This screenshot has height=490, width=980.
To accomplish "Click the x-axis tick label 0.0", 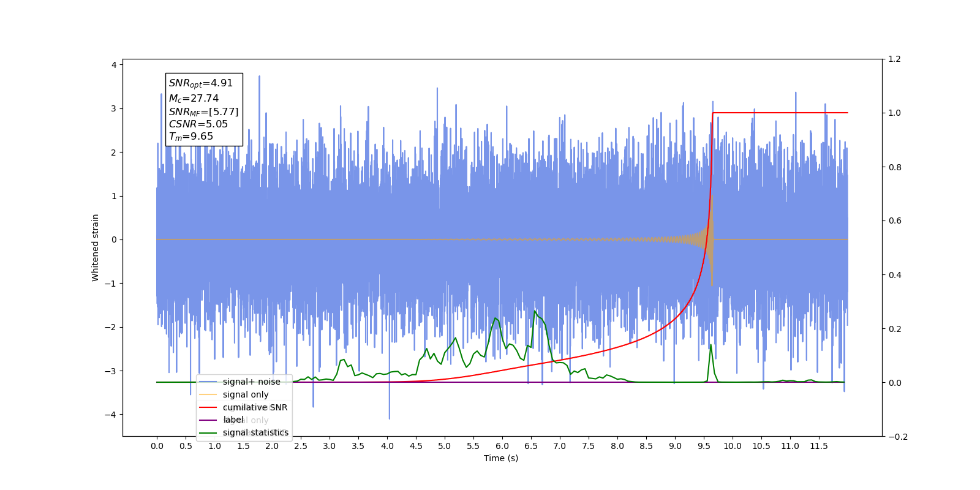I will click(157, 446).
